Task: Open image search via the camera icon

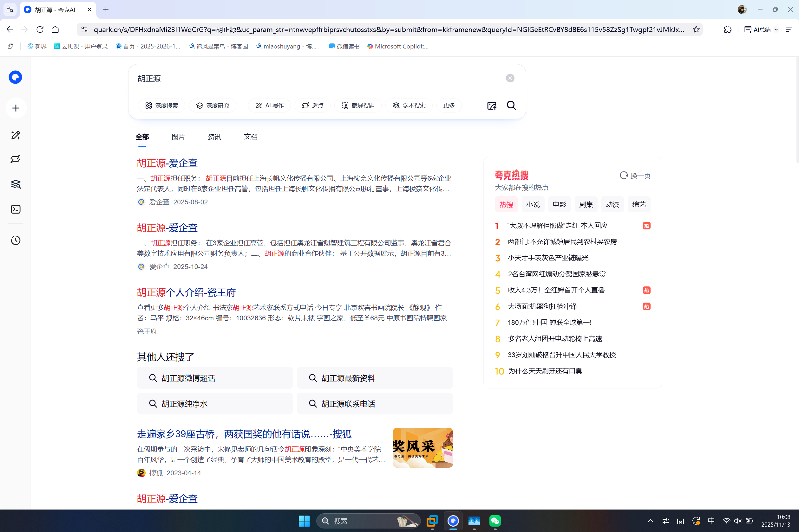Action: click(491, 106)
